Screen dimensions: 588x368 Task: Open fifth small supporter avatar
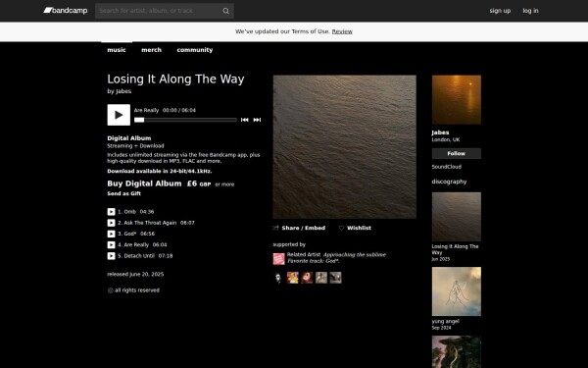[335, 278]
